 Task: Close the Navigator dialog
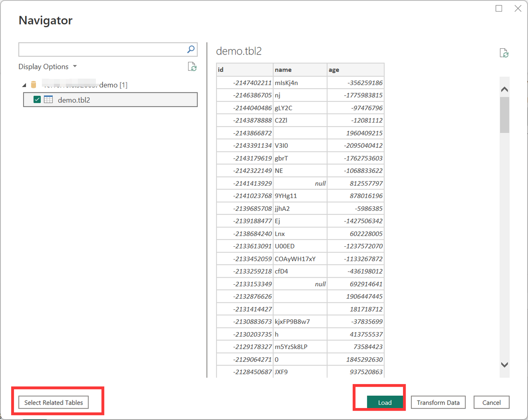coord(518,9)
